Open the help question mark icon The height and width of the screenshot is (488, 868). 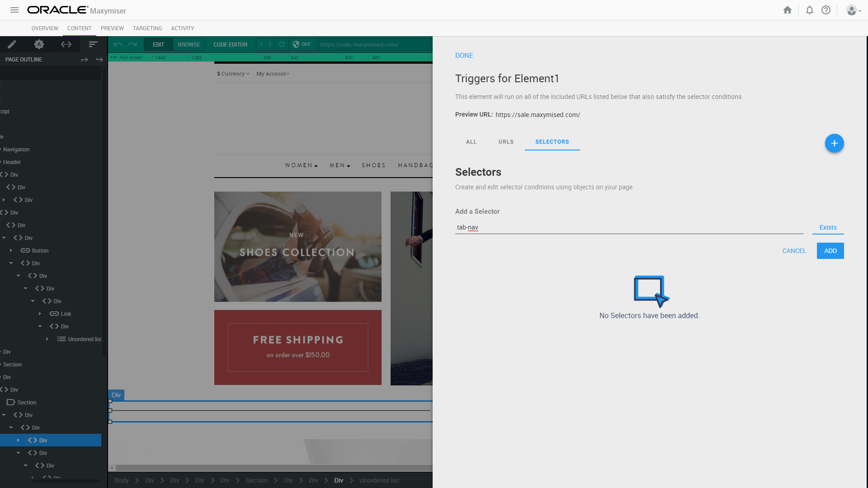point(826,10)
